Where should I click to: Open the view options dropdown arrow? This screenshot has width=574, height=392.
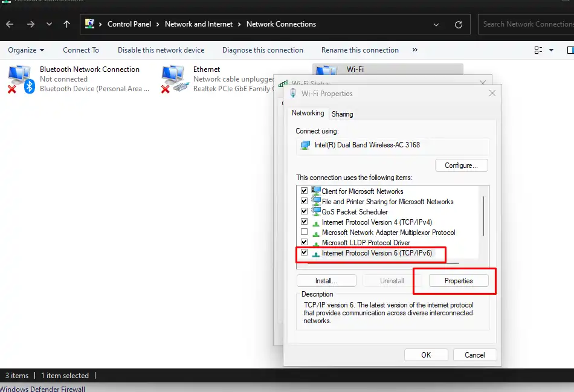551,50
